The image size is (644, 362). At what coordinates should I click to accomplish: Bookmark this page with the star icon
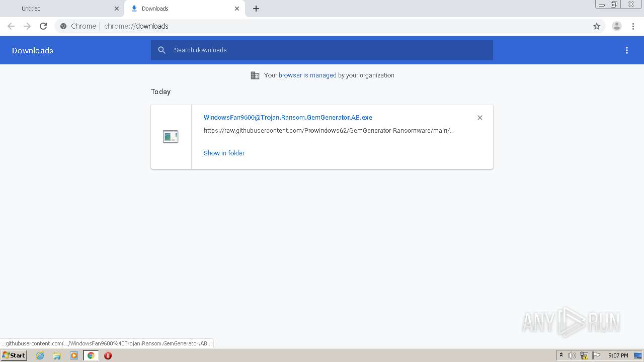pos(597,26)
